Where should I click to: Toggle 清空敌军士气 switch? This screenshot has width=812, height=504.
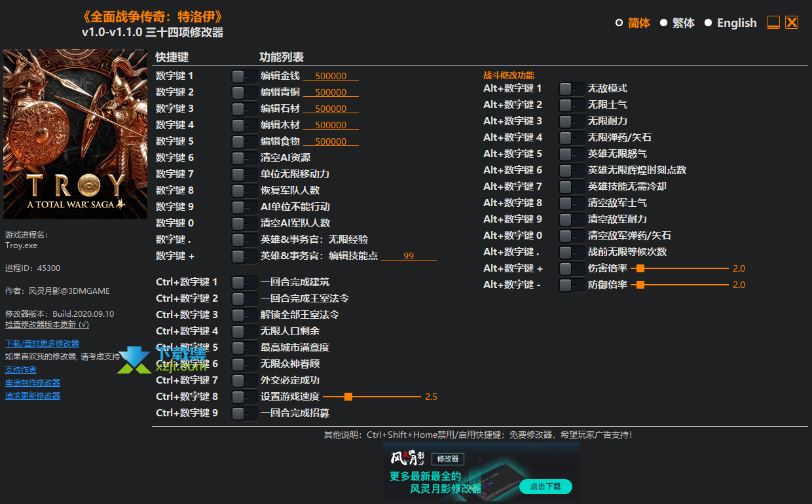(572, 203)
